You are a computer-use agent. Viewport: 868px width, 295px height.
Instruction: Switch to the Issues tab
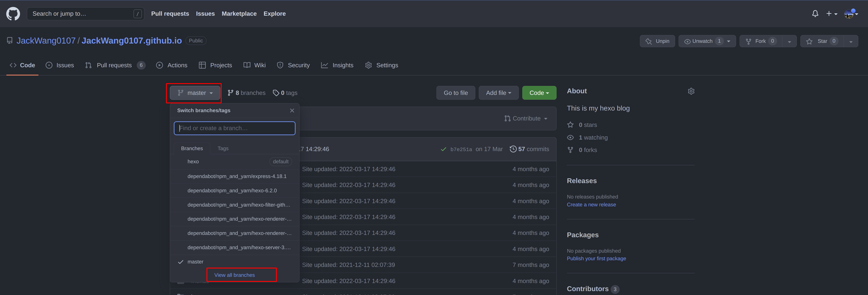pyautogui.click(x=60, y=65)
